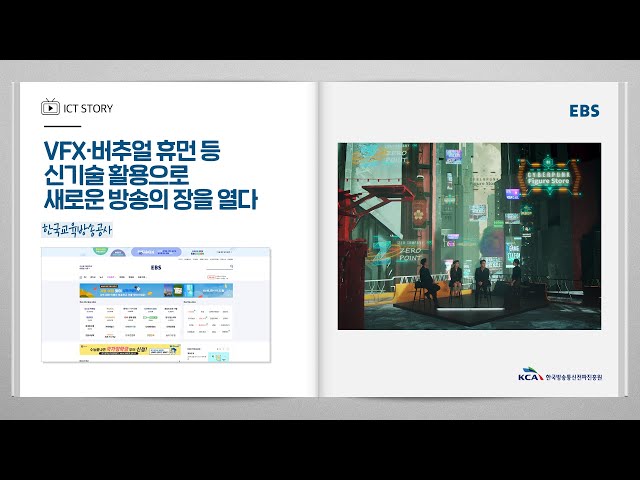Click the '한국방송통신전파진흥원' text beside KCA
Viewport: 640px width, 480px height.
[x=573, y=377]
